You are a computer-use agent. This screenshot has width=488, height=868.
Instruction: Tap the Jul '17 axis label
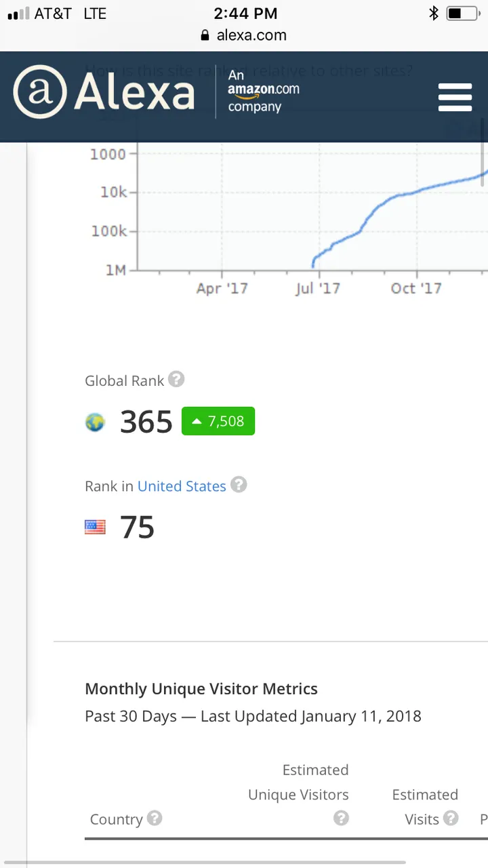(318, 288)
